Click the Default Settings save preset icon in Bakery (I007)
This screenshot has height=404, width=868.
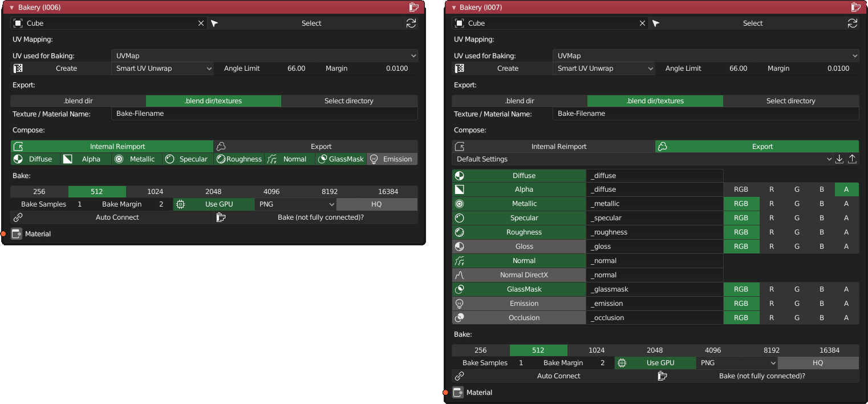[x=839, y=159]
